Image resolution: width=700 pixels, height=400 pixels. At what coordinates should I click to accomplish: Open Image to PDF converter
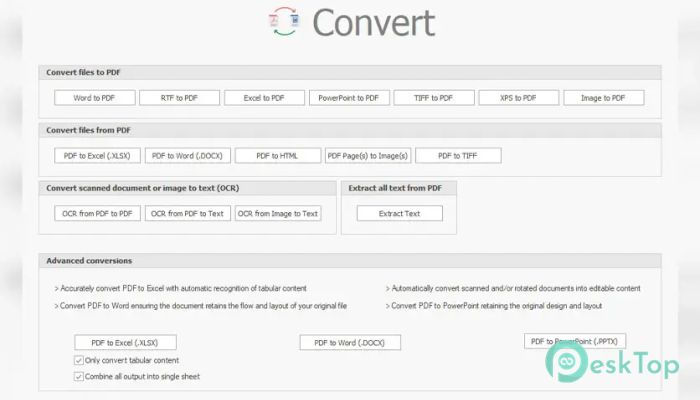click(604, 98)
